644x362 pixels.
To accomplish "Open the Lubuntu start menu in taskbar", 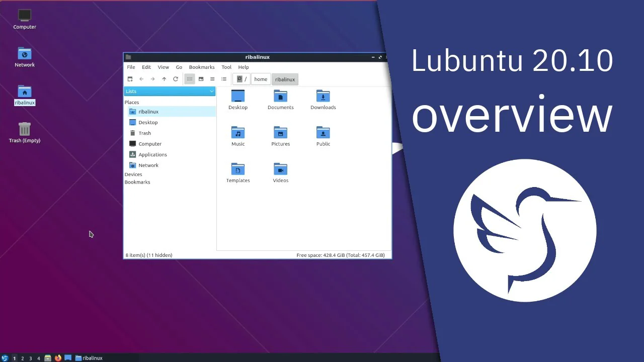I will (5, 358).
